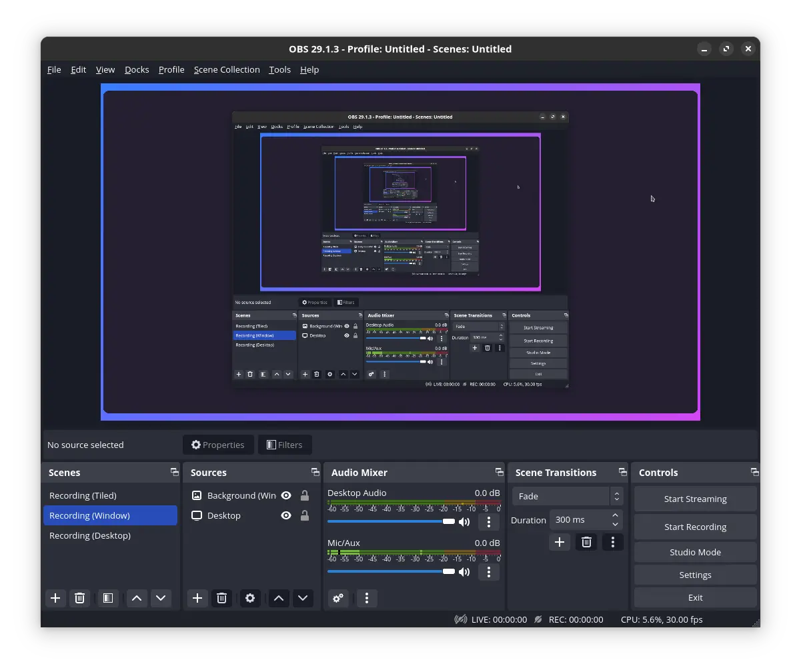Open the File menu

[54, 69]
